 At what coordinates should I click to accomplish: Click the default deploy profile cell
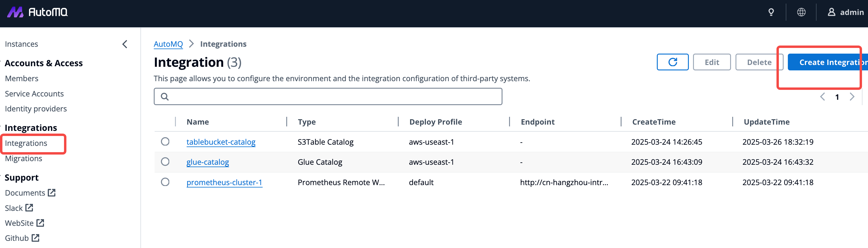point(421,182)
